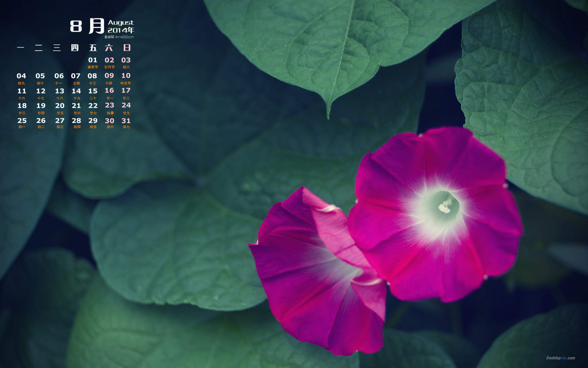
Task: Click date 04 on the calendar
Action: [x=21, y=76]
